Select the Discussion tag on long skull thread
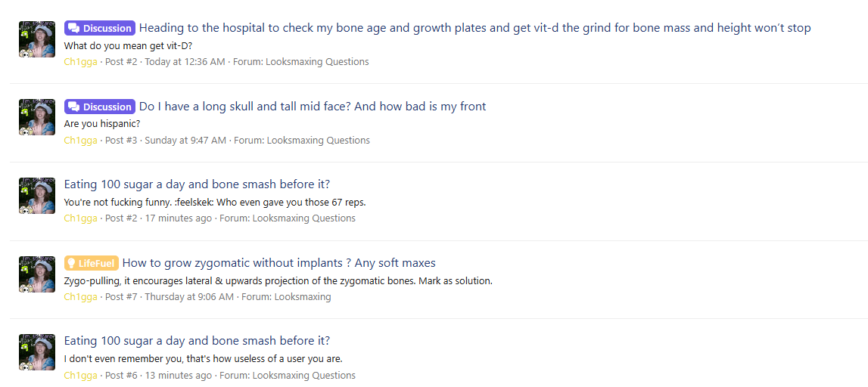 click(x=100, y=107)
